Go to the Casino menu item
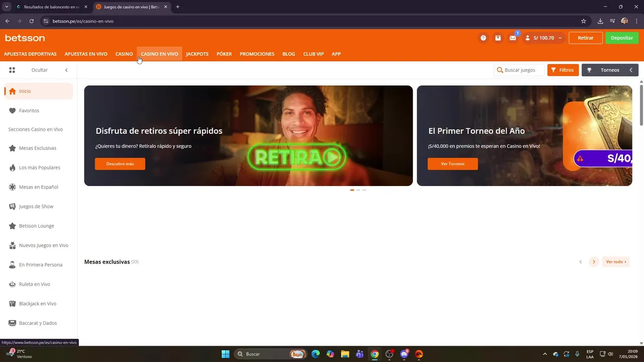644x362 pixels. pos(124,54)
